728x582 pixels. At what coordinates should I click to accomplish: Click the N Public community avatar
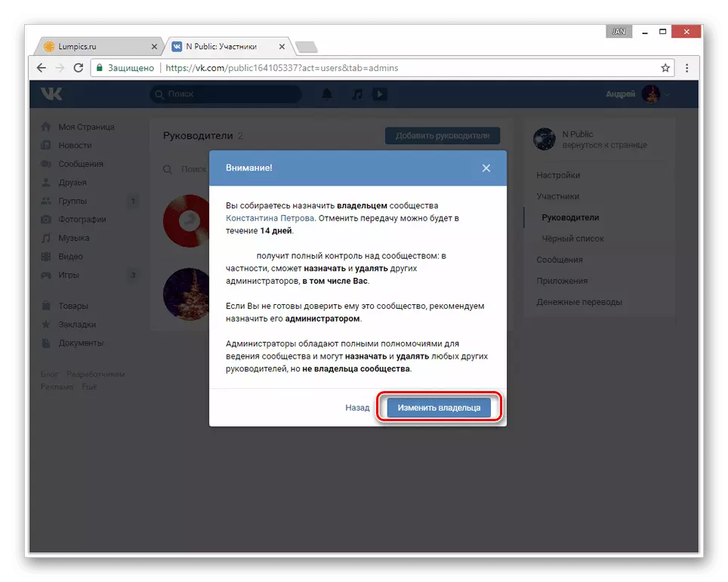544,139
